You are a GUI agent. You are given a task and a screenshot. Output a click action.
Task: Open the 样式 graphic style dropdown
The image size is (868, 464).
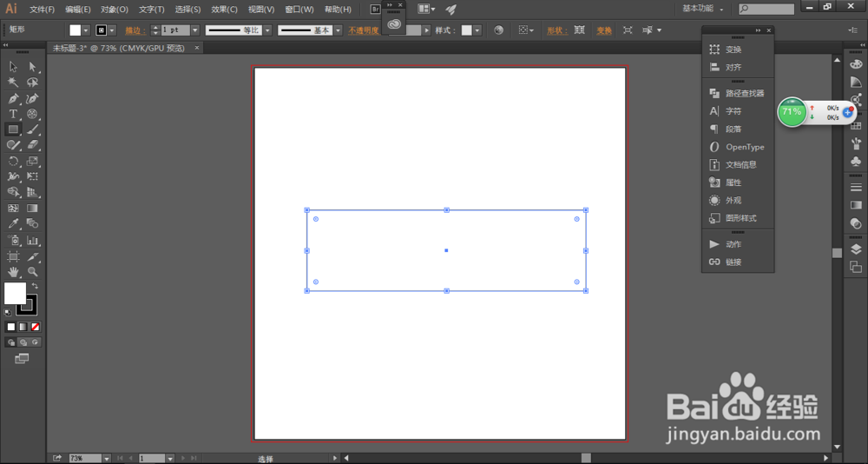pos(477,30)
